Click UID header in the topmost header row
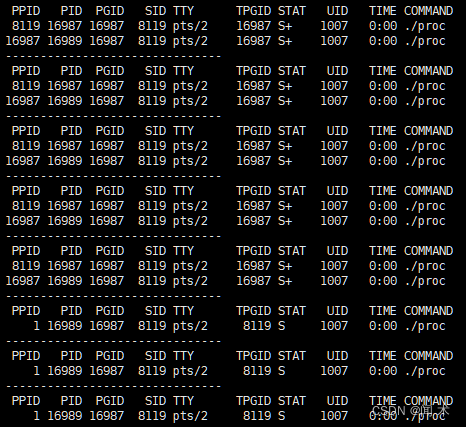 coord(337,11)
